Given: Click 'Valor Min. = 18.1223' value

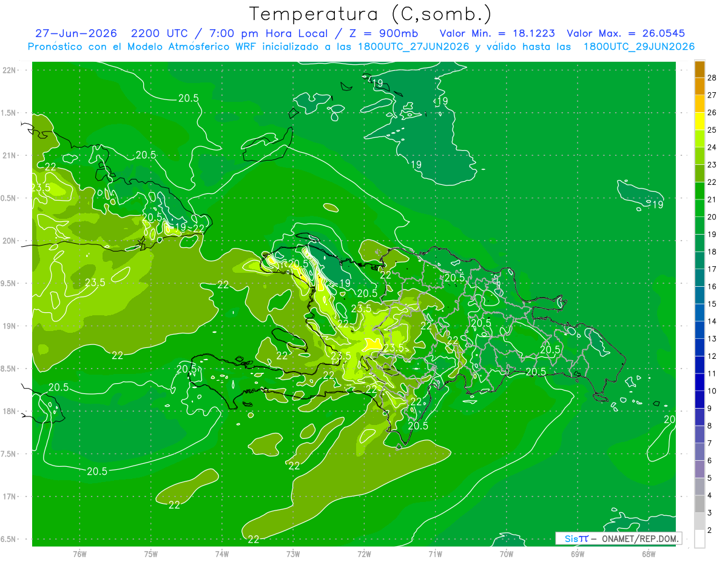Looking at the screenshot, I should click(497, 33).
